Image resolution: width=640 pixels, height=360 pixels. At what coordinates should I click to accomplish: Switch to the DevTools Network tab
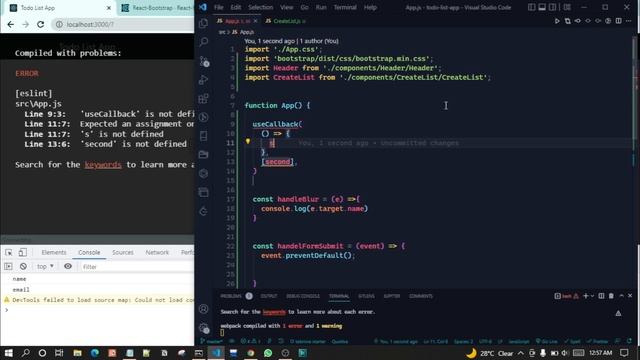[x=157, y=253]
